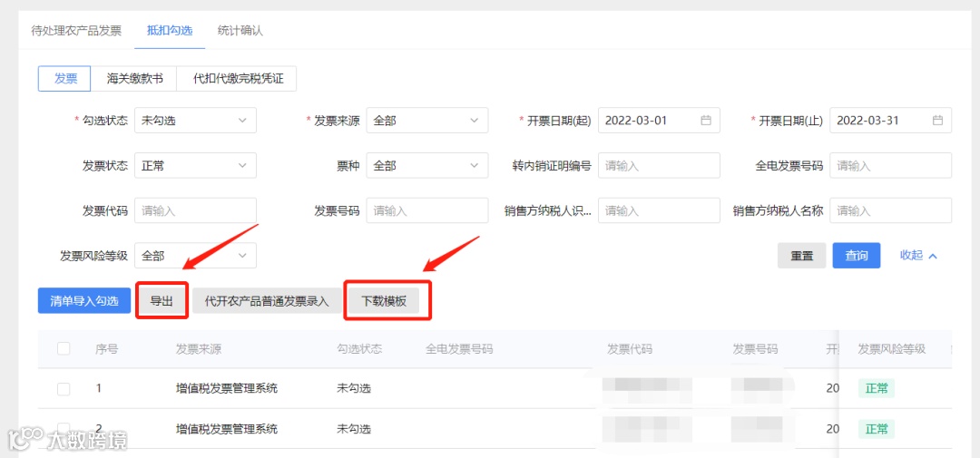
Task: Open the 勾选状态 dropdown showing 未勾选
Action: (195, 121)
